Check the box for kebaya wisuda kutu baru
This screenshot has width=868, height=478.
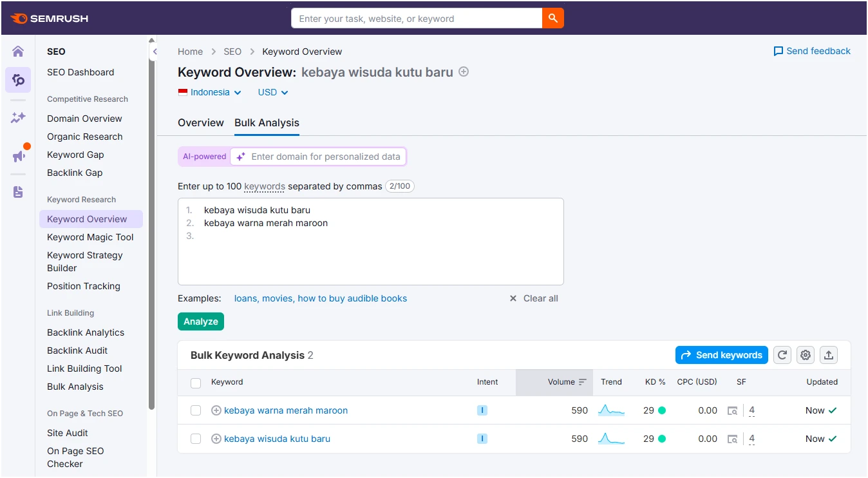(196, 439)
